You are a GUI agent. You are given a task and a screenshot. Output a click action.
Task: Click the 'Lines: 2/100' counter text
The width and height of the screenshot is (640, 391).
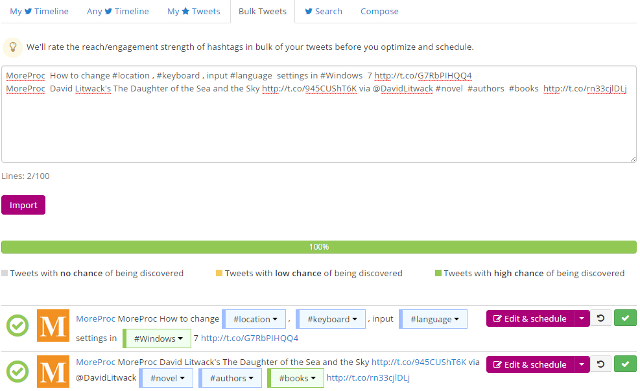25,176
